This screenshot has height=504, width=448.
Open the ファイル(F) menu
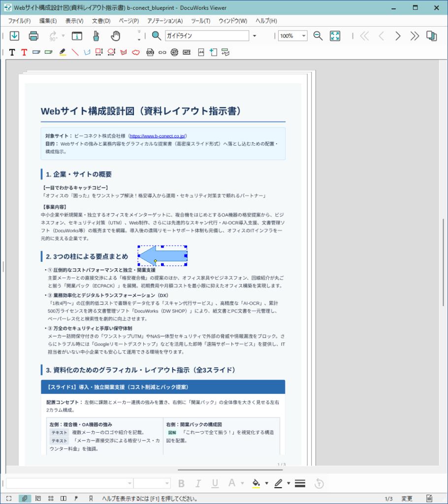[x=19, y=21]
